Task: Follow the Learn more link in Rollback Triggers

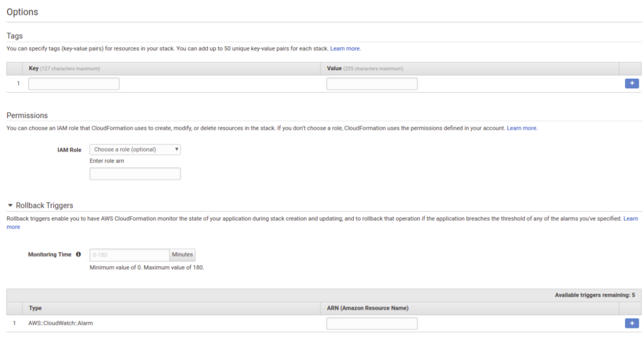Action: tap(631, 218)
